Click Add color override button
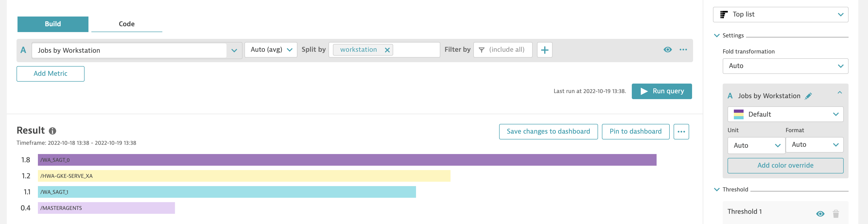This screenshot has height=224, width=868. tap(785, 165)
